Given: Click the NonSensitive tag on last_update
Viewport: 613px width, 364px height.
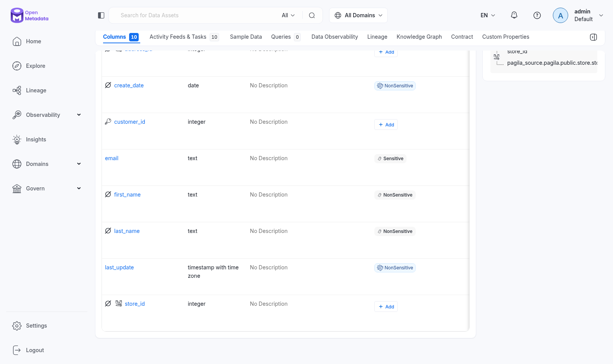Looking at the screenshot, I should click(395, 268).
